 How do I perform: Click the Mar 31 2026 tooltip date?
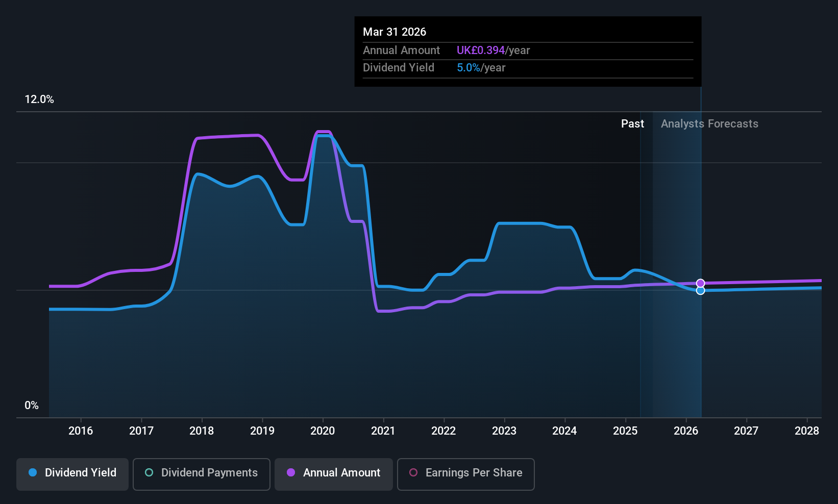[395, 32]
